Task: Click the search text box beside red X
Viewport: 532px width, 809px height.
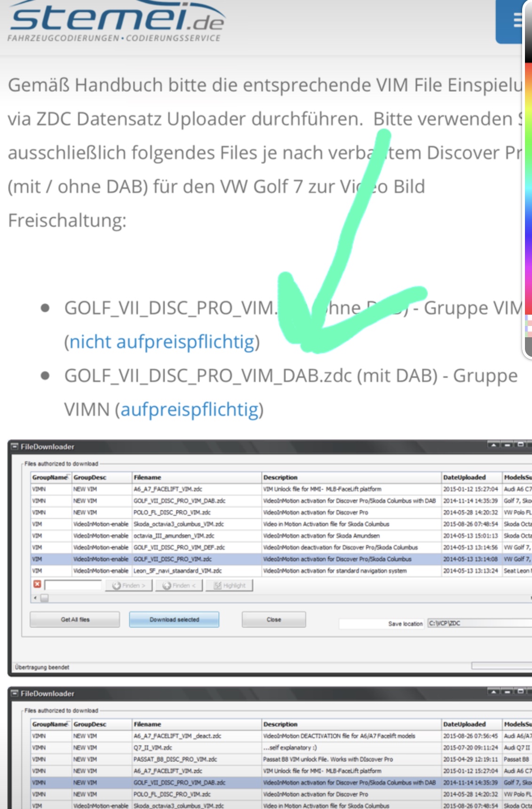Action: [x=73, y=585]
